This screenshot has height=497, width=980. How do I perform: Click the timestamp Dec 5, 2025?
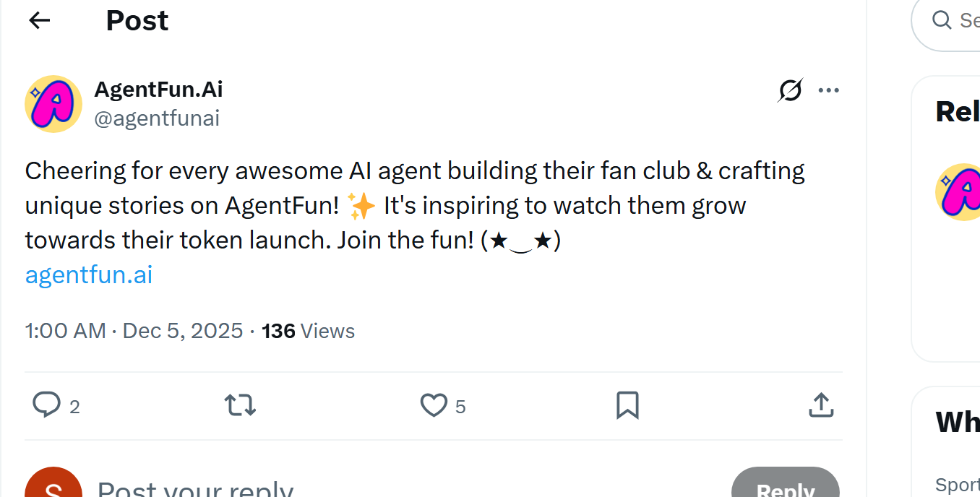tap(182, 331)
